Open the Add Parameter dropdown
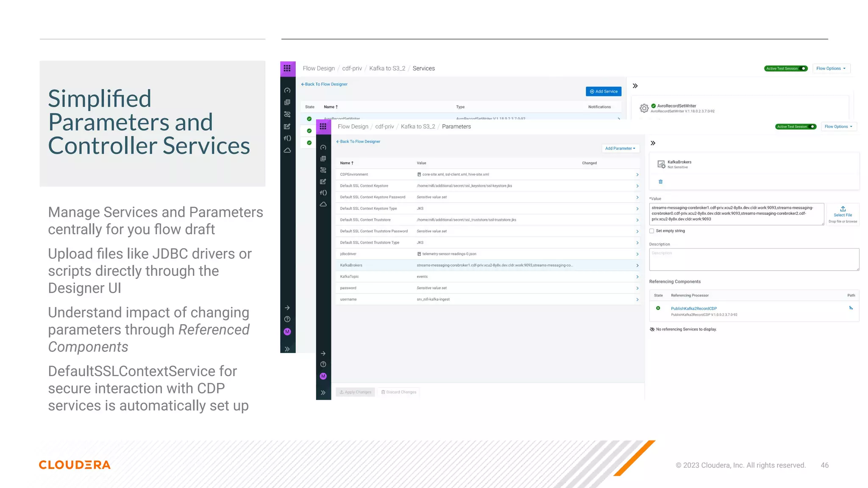This screenshot has width=868, height=488. point(620,148)
